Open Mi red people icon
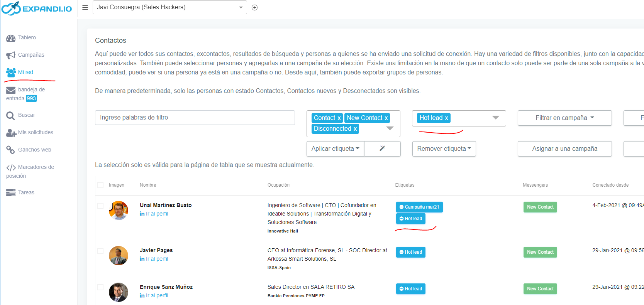 tap(11, 72)
